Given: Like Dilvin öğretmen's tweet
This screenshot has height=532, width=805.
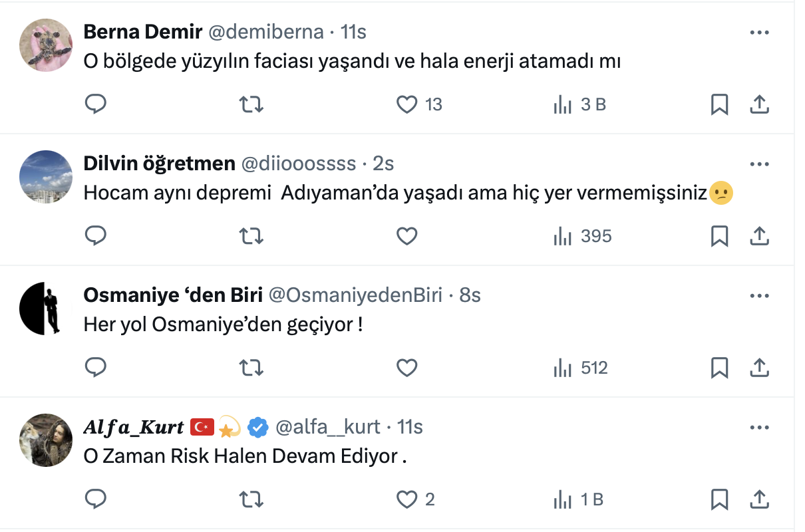Looking at the screenshot, I should [x=407, y=236].
